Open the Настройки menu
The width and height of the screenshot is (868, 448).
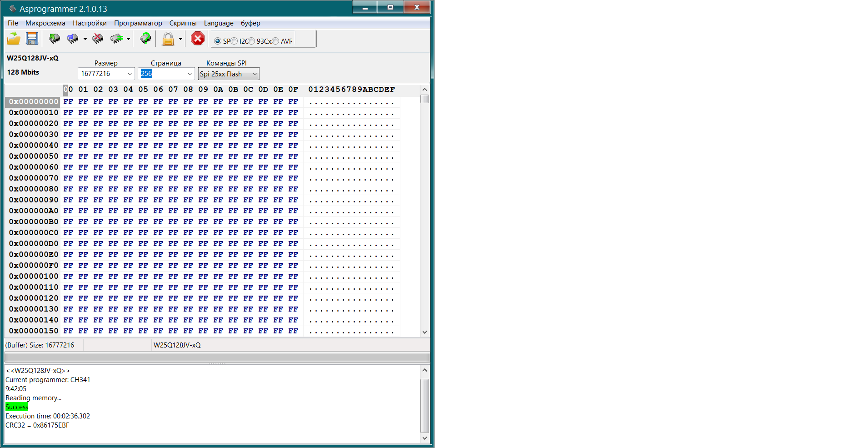90,23
